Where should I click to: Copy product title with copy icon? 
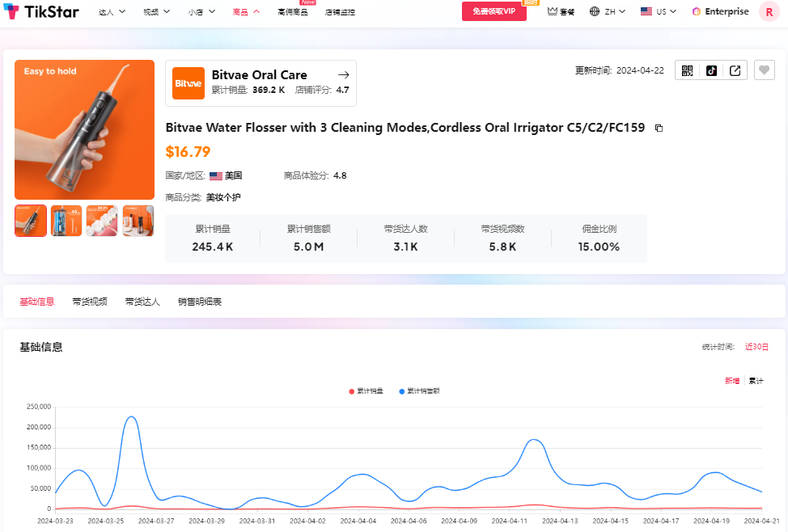[659, 128]
